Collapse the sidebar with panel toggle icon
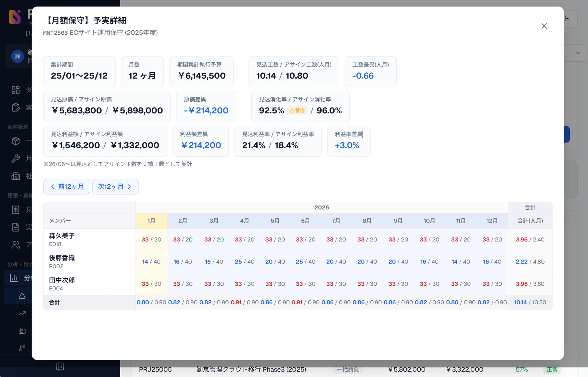The image size is (588, 377). (x=60, y=367)
